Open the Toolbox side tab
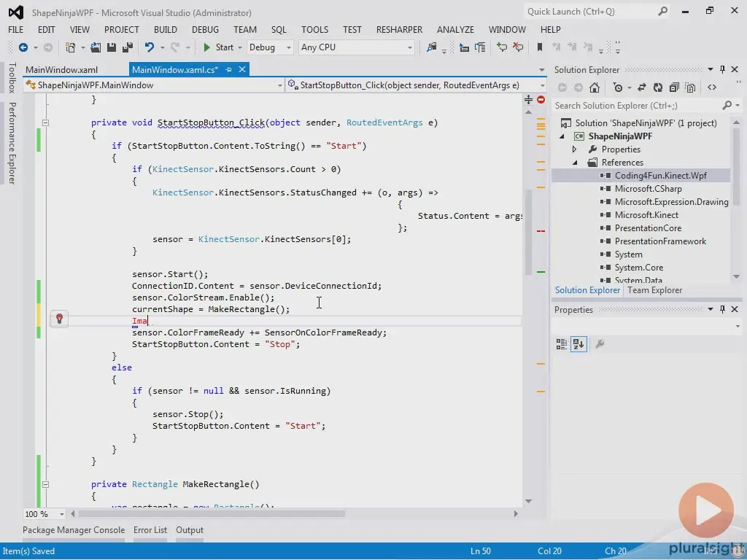 click(x=12, y=77)
